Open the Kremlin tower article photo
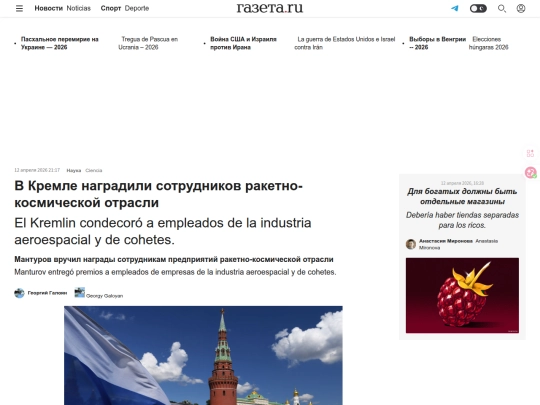Screen dimensions: 540x405 click(x=203, y=355)
